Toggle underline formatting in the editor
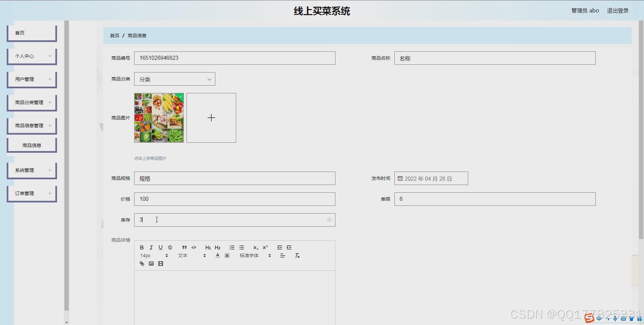Viewport: 644px width, 325px height. tap(161, 247)
